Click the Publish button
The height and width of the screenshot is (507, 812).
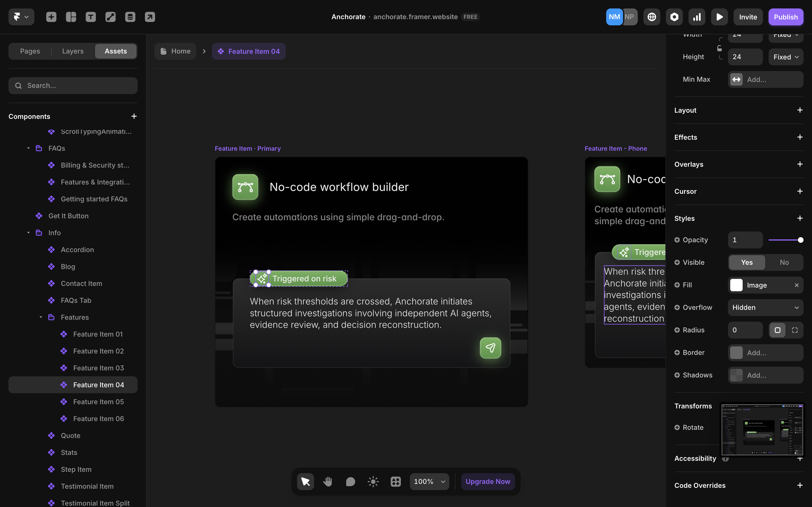(x=786, y=17)
